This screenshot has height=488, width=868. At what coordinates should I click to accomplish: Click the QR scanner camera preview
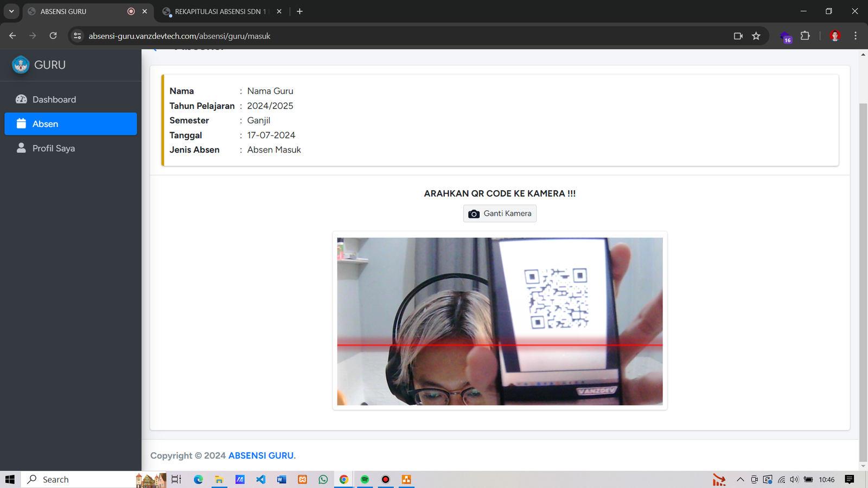point(500,321)
